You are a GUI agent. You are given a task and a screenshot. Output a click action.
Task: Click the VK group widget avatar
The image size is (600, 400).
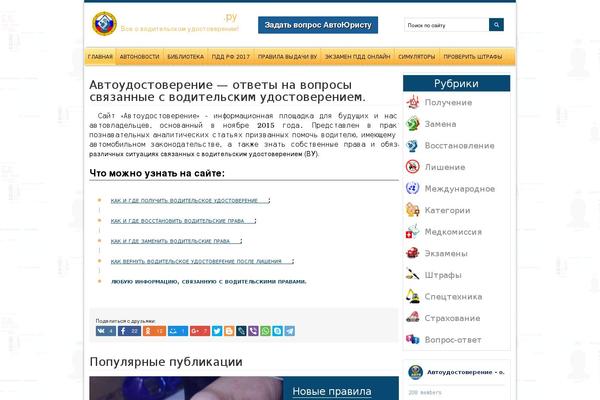[415, 372]
